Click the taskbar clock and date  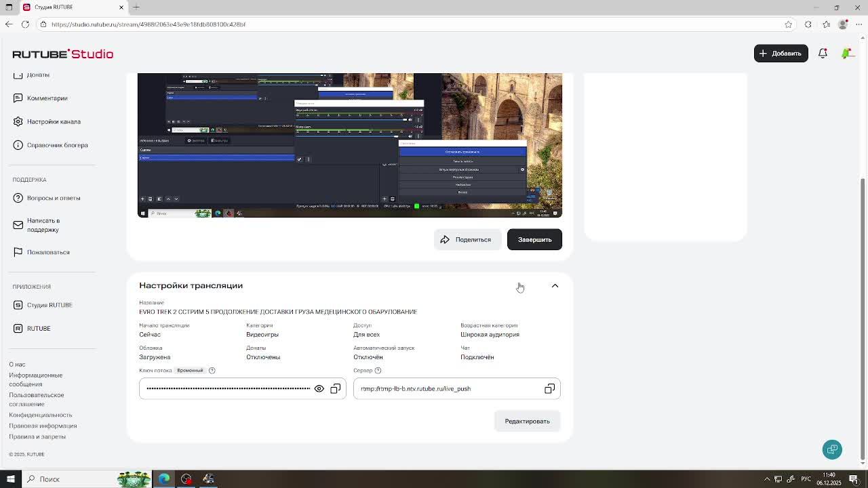click(829, 479)
